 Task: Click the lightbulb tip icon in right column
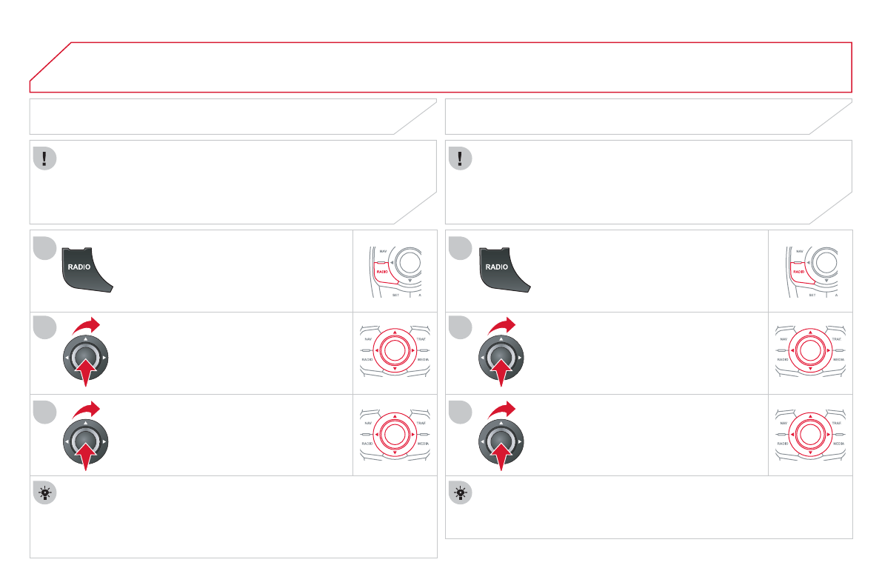462,492
